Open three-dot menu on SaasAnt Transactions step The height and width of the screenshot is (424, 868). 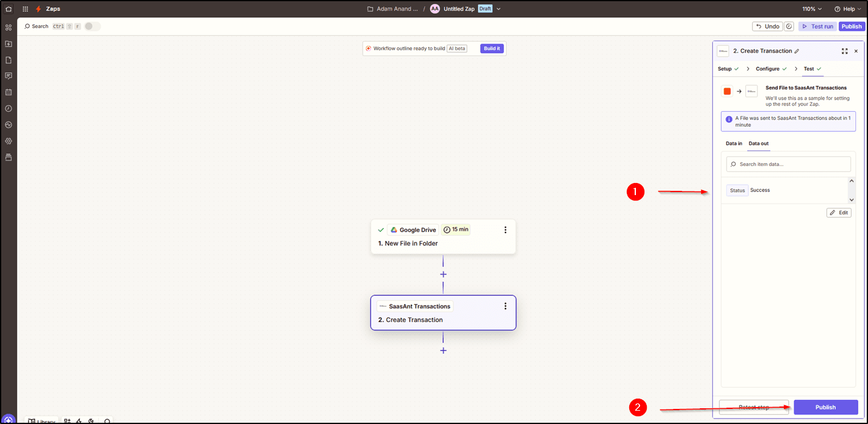(x=505, y=306)
